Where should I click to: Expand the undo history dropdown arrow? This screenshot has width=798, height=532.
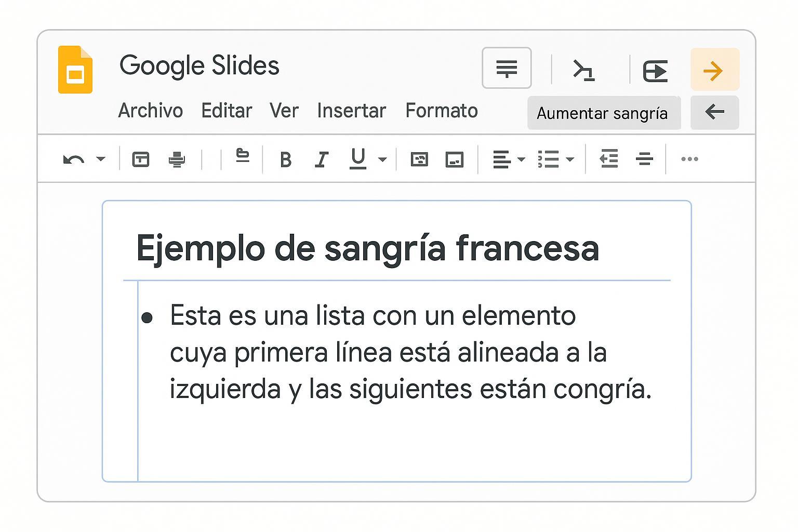click(101, 159)
